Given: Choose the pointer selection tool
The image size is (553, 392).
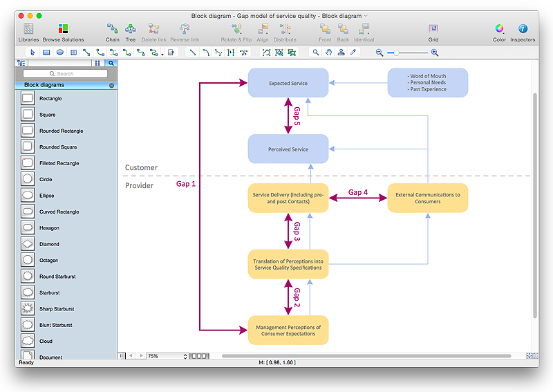Looking at the screenshot, I should click(x=33, y=53).
